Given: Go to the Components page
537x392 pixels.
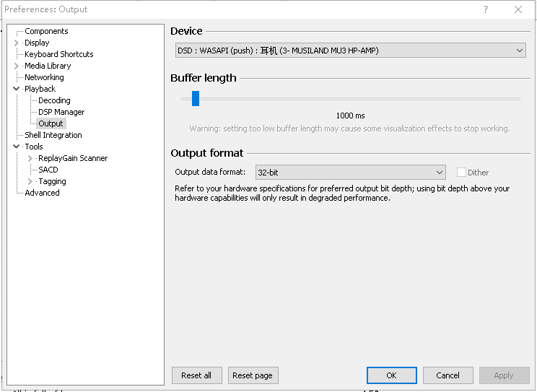Looking at the screenshot, I should click(46, 31).
